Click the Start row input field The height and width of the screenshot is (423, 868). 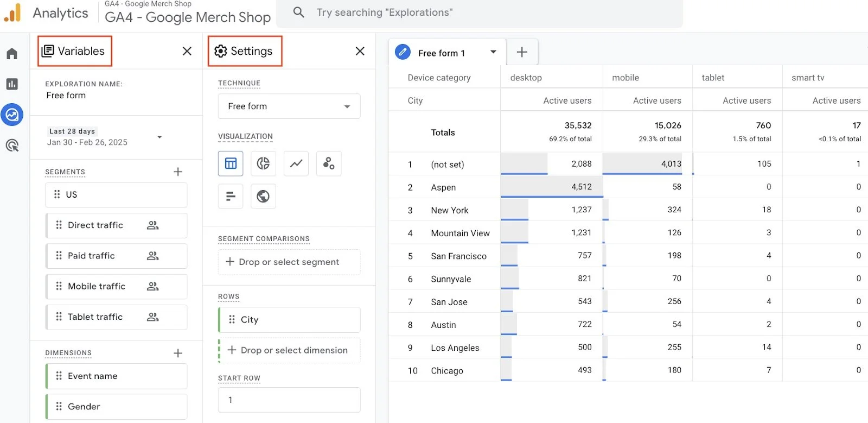(x=289, y=400)
